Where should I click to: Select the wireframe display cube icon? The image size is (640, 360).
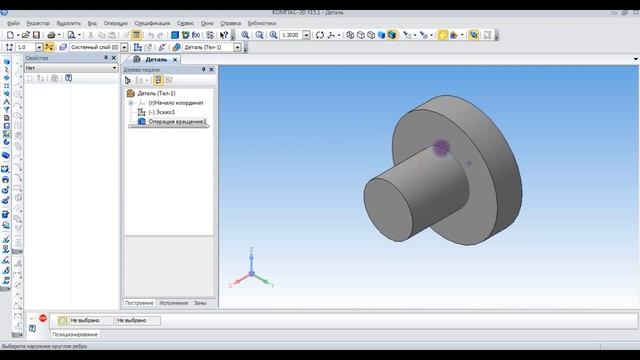(x=350, y=35)
